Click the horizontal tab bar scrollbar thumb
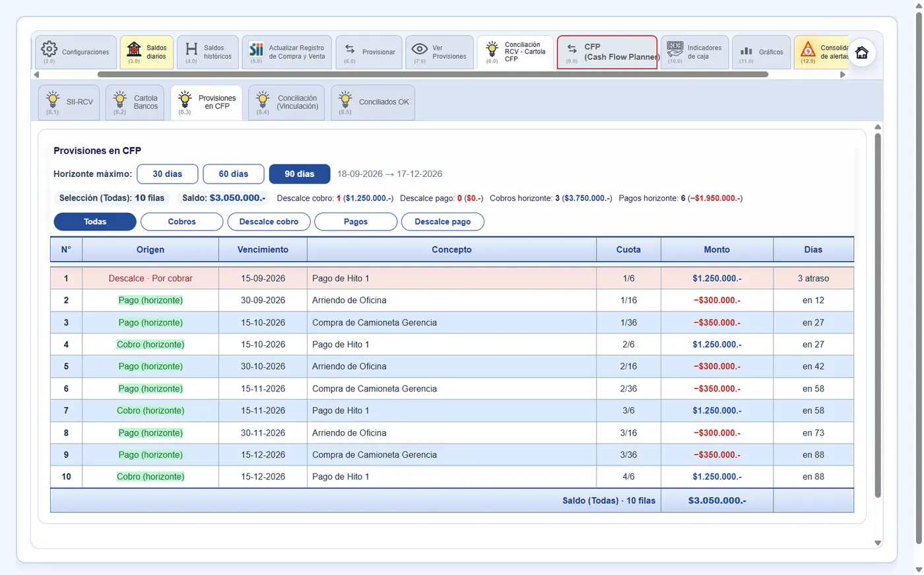 (433, 75)
